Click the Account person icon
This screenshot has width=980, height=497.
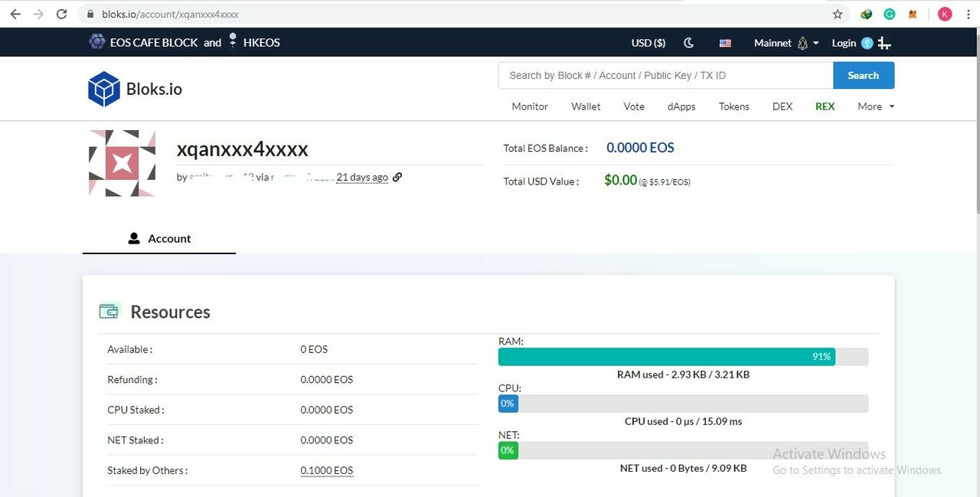134,238
